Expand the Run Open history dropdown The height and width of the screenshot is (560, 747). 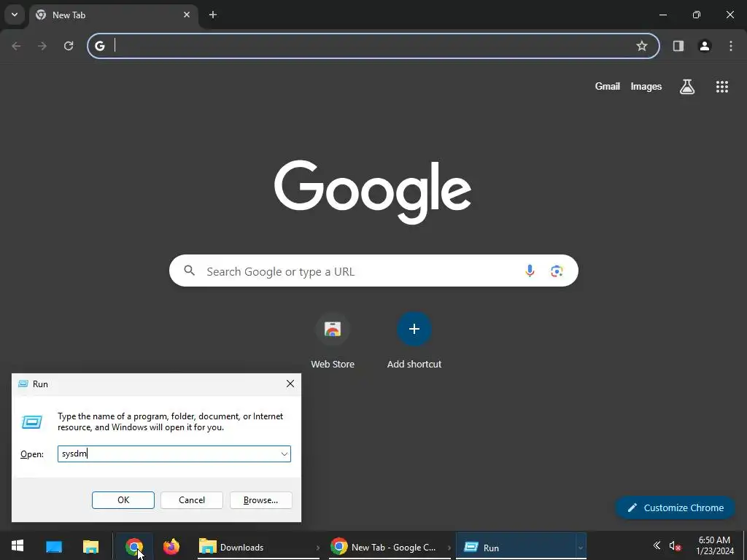pos(285,454)
